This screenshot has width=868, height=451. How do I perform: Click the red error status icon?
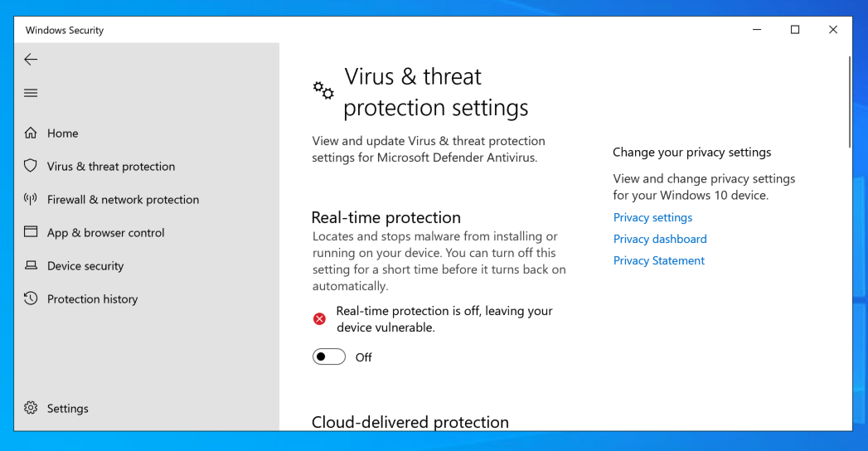click(x=319, y=319)
